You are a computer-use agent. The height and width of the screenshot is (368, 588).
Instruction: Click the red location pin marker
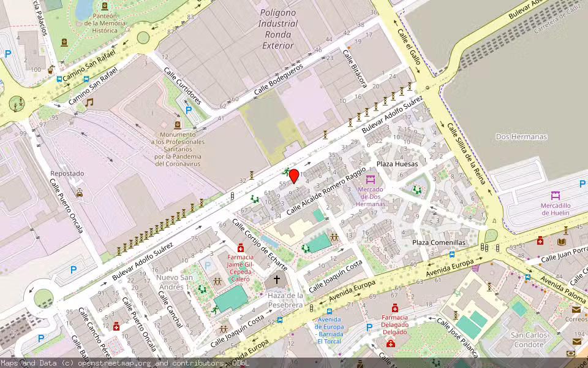293,176
